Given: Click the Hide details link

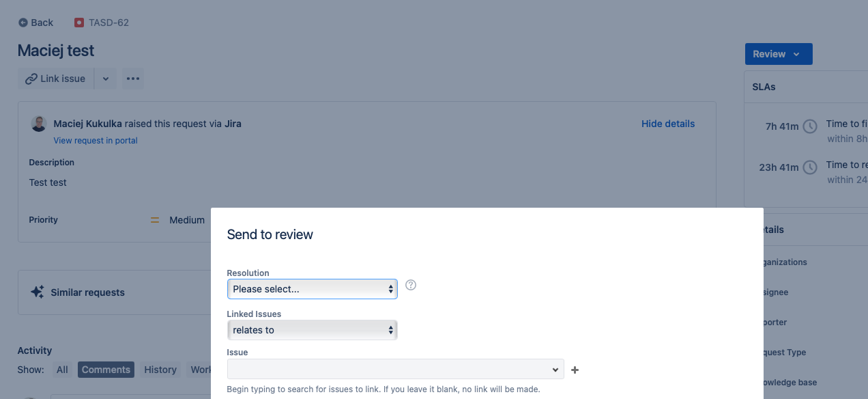Looking at the screenshot, I should coord(668,124).
